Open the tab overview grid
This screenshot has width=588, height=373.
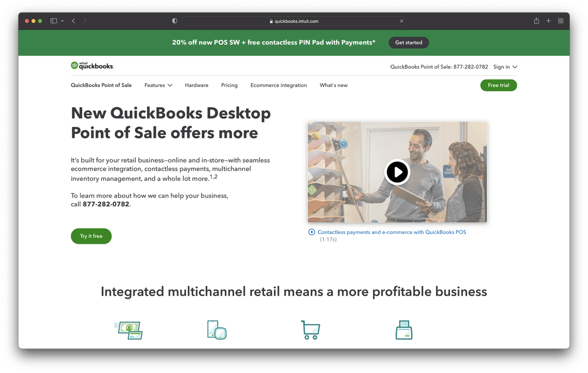(x=561, y=21)
